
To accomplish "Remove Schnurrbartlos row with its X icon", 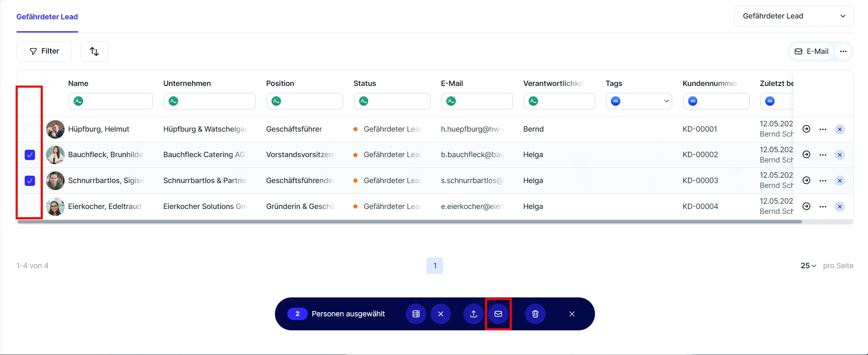I will click(840, 181).
